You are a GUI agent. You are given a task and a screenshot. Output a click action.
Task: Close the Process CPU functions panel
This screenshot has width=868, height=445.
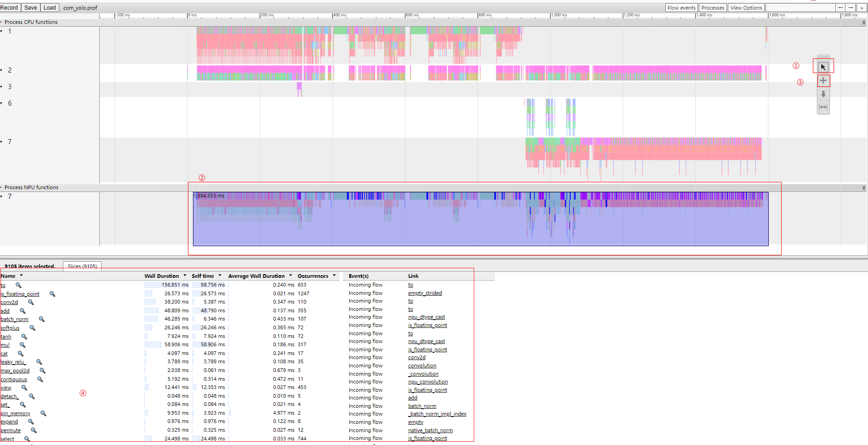[x=864, y=22]
